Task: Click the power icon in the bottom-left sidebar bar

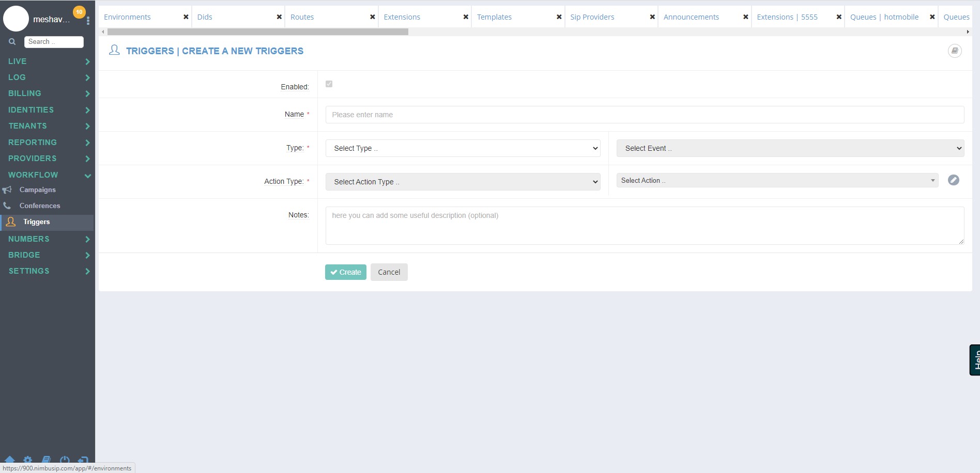Action: [x=65, y=460]
